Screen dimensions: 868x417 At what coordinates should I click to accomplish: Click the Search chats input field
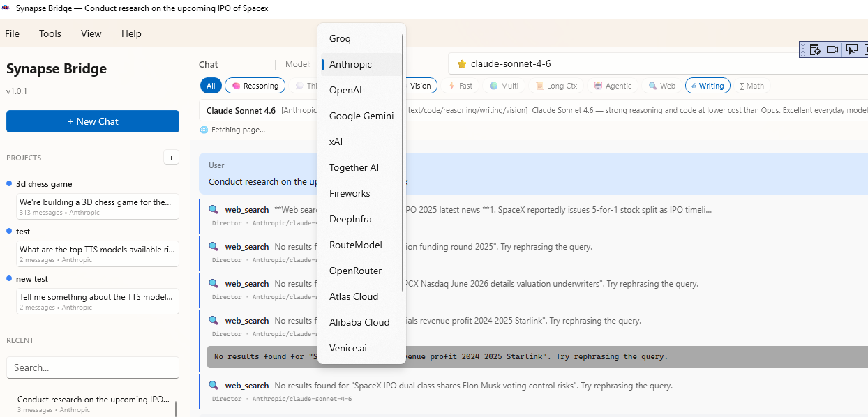click(x=93, y=367)
